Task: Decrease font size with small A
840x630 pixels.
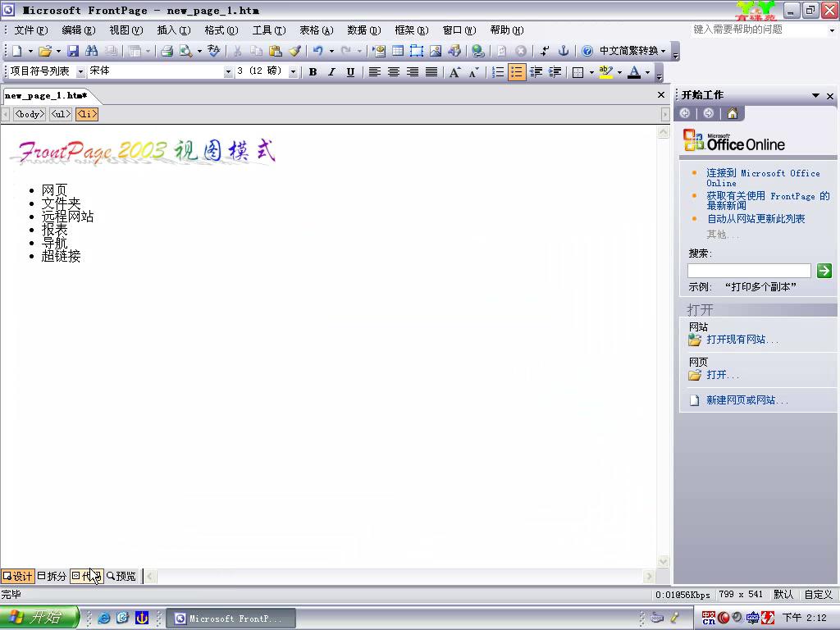Action: pos(473,72)
